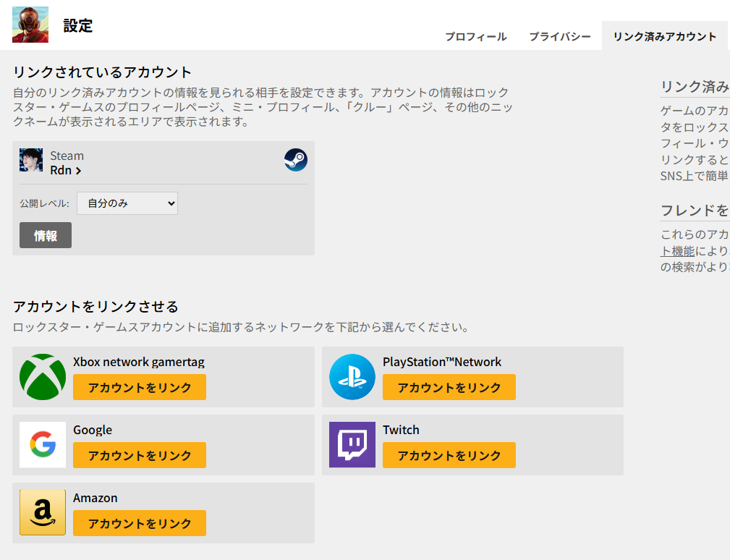The image size is (730, 560).
Task: Open the Rdn Steam profile link
Action: tap(65, 171)
